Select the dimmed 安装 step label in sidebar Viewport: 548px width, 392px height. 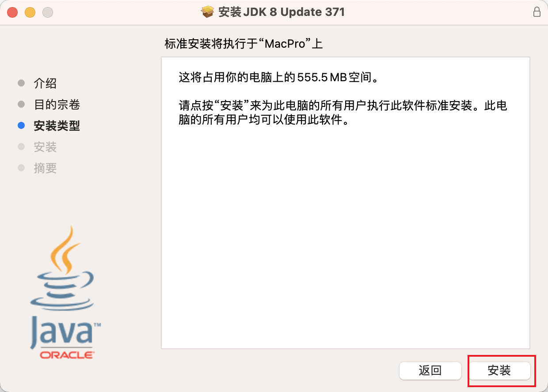point(45,147)
